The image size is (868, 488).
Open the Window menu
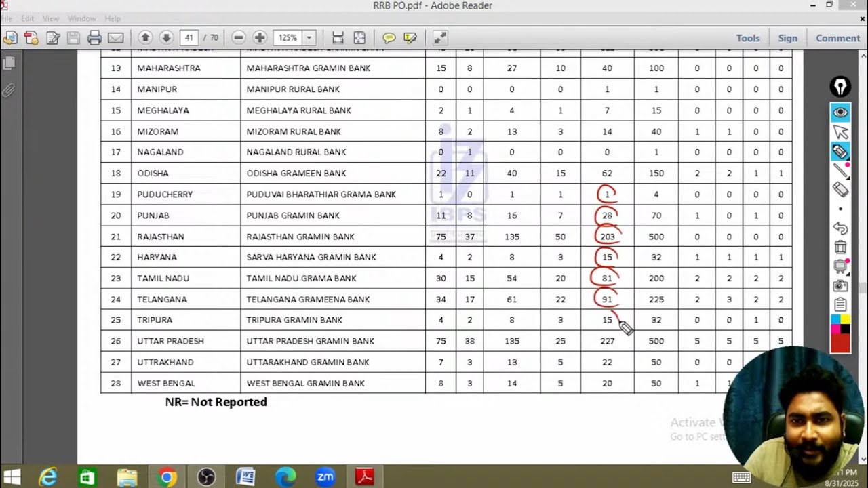pyautogui.click(x=82, y=18)
